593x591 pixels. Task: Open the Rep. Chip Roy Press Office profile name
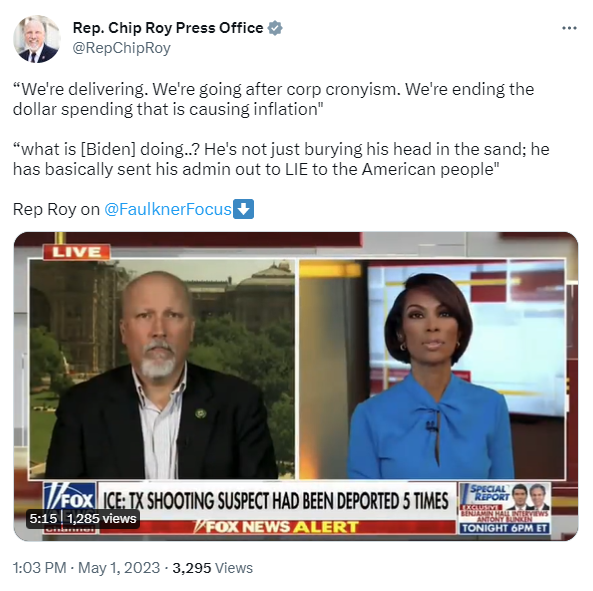(x=168, y=28)
